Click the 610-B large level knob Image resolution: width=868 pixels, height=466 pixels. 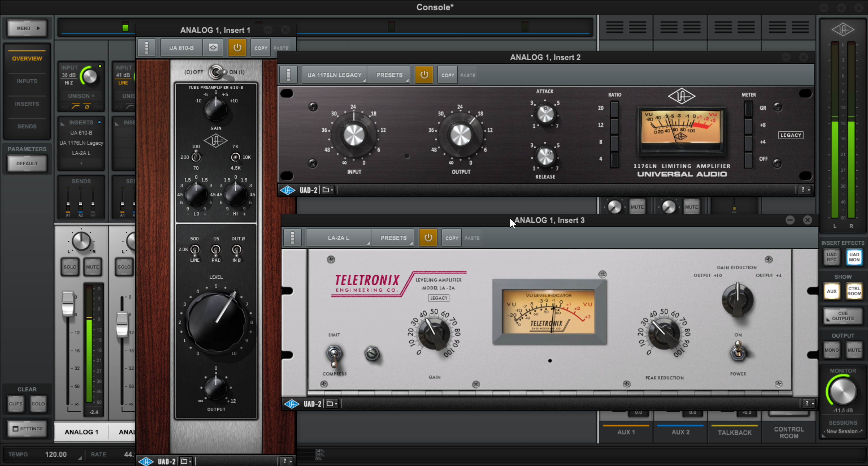coord(216,323)
